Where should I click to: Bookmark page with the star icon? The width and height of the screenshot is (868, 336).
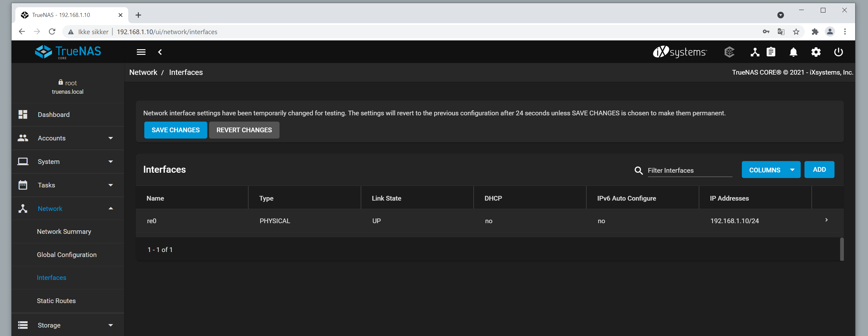point(796,32)
